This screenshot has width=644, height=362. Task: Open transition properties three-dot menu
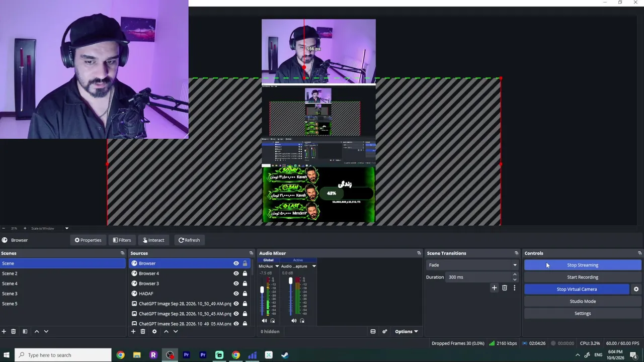pyautogui.click(x=514, y=288)
